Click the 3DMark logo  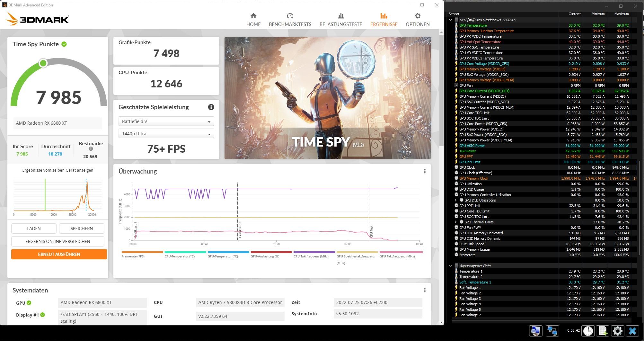click(37, 19)
